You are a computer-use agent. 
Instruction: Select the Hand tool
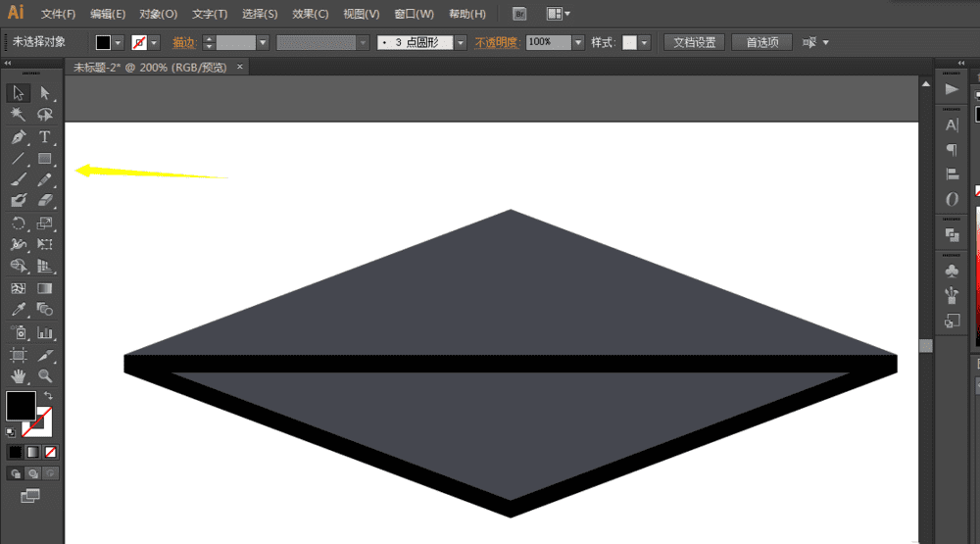click(x=19, y=375)
